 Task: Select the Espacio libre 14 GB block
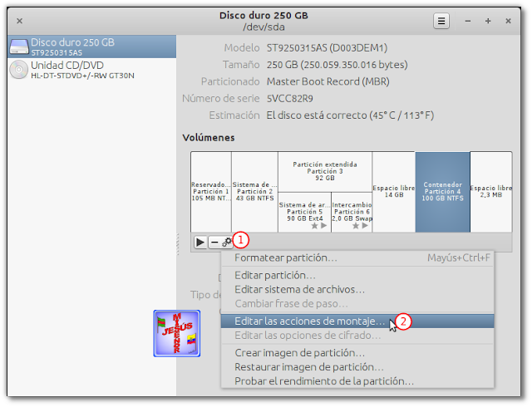pos(394,192)
